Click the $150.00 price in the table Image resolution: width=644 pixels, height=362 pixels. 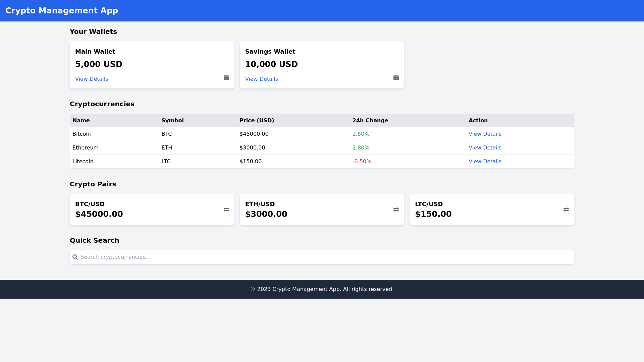coord(251,162)
